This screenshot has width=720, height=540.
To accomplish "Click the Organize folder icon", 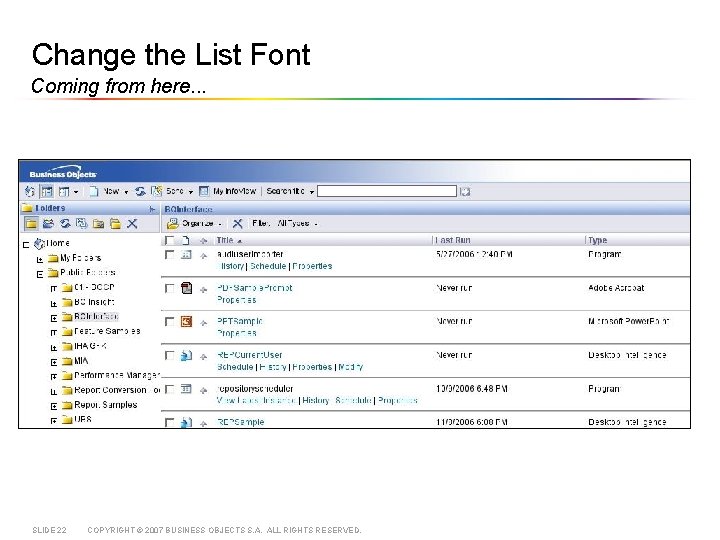I will pos(173,224).
